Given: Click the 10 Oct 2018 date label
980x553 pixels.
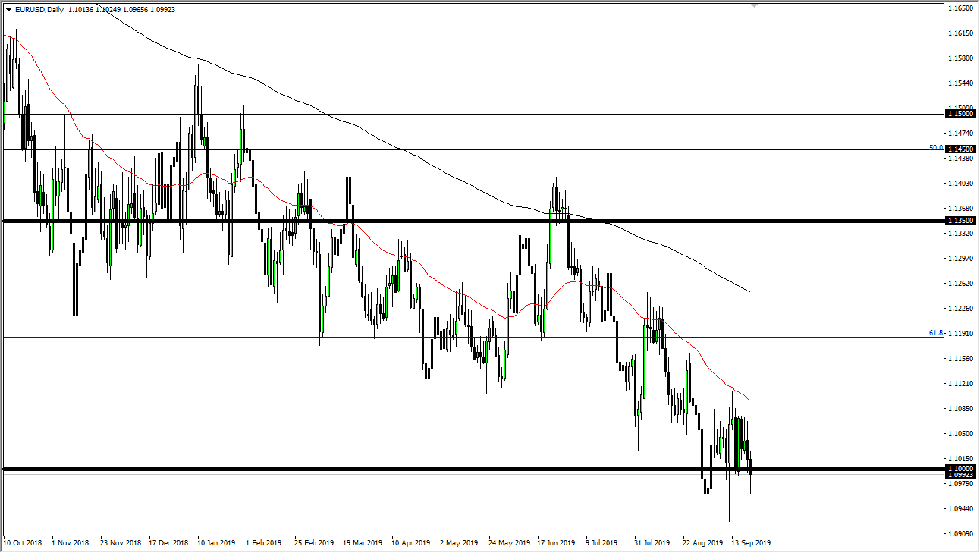Looking at the screenshot, I should 21,543.
